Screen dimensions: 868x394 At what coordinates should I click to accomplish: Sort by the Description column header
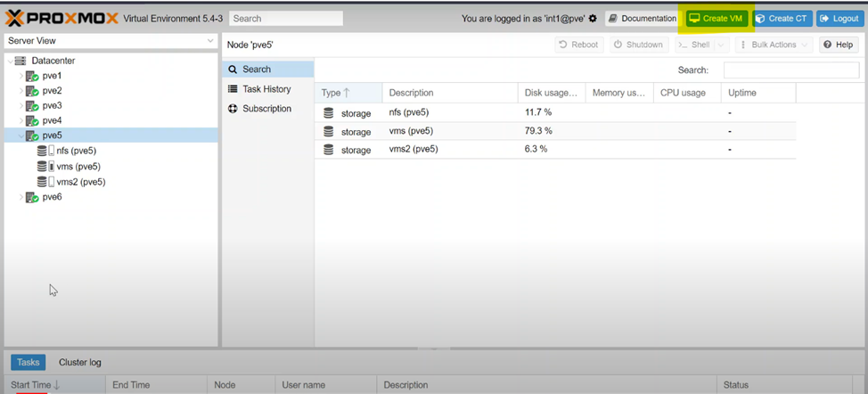pyautogui.click(x=450, y=93)
